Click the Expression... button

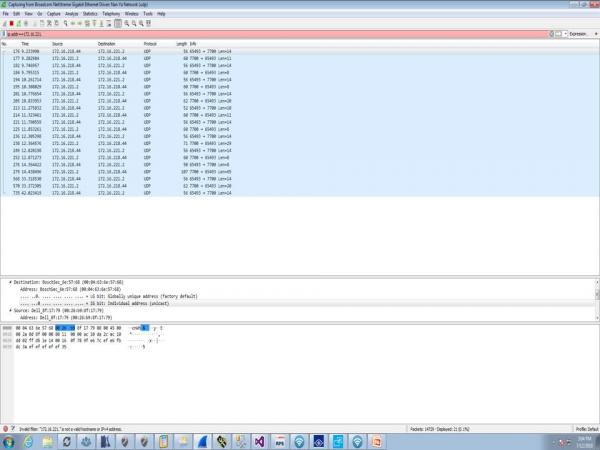point(578,34)
